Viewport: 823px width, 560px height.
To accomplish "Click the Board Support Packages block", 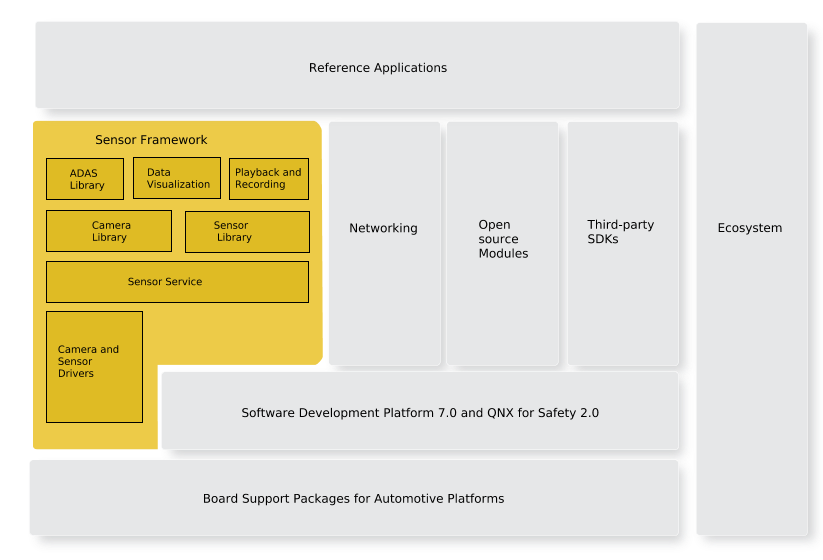I will 353,498.
